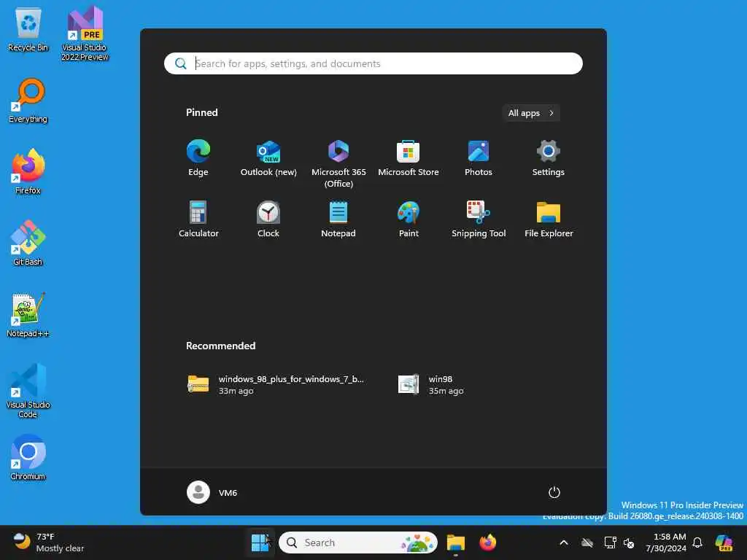Click the taskbar Search box
The height and width of the screenshot is (560, 747).
click(x=357, y=542)
